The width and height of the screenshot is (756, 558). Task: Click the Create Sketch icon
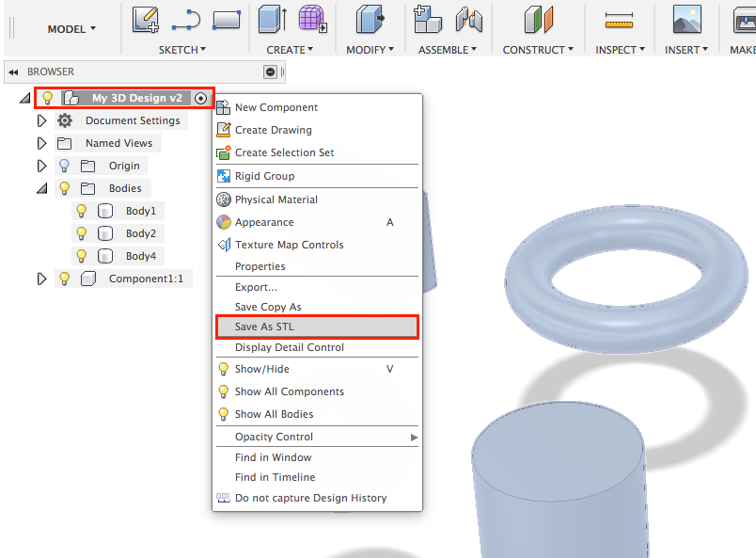[146, 19]
